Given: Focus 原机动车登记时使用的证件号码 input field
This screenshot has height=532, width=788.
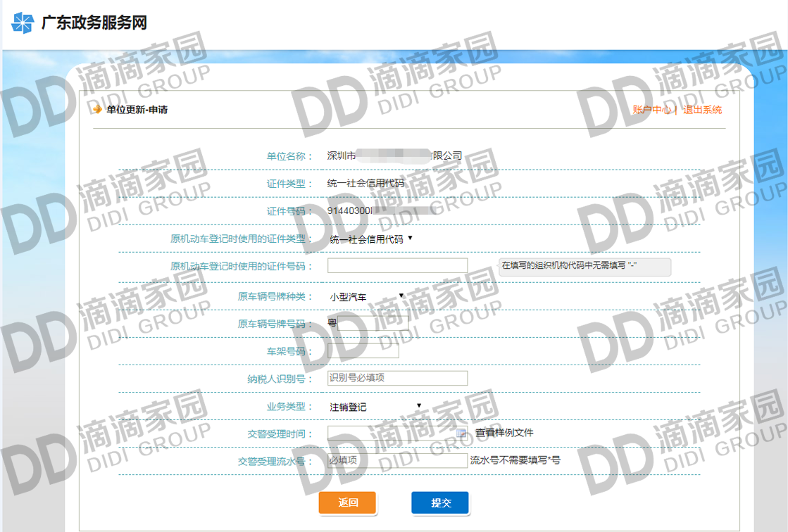Looking at the screenshot, I should [397, 266].
